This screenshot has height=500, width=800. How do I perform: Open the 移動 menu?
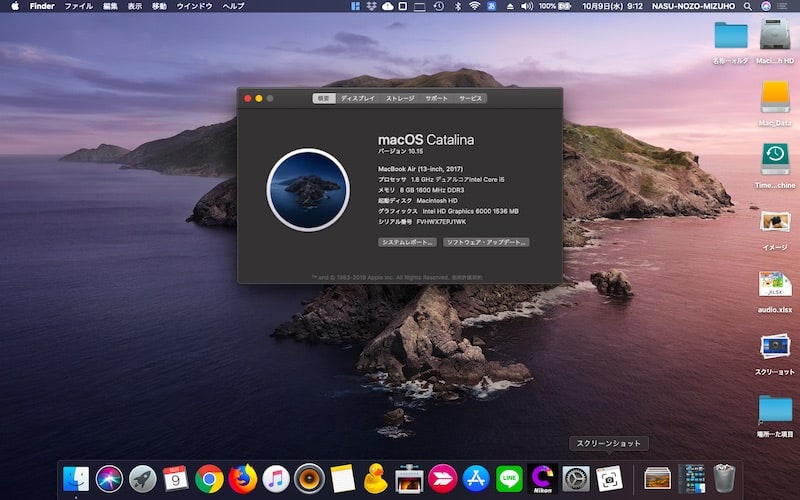[159, 6]
